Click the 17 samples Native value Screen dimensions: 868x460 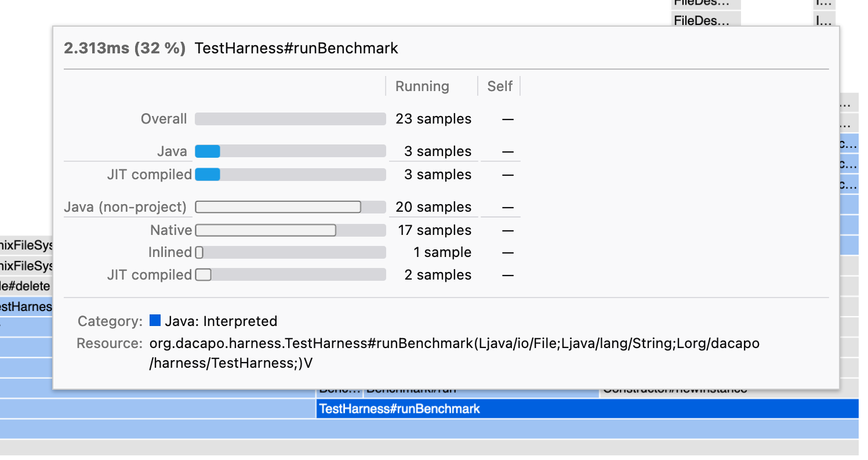(x=435, y=230)
